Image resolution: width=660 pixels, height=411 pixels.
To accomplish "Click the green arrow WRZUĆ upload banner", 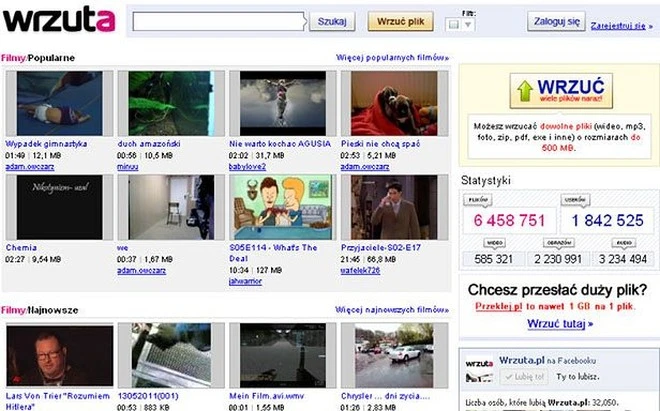I will pyautogui.click(x=557, y=91).
